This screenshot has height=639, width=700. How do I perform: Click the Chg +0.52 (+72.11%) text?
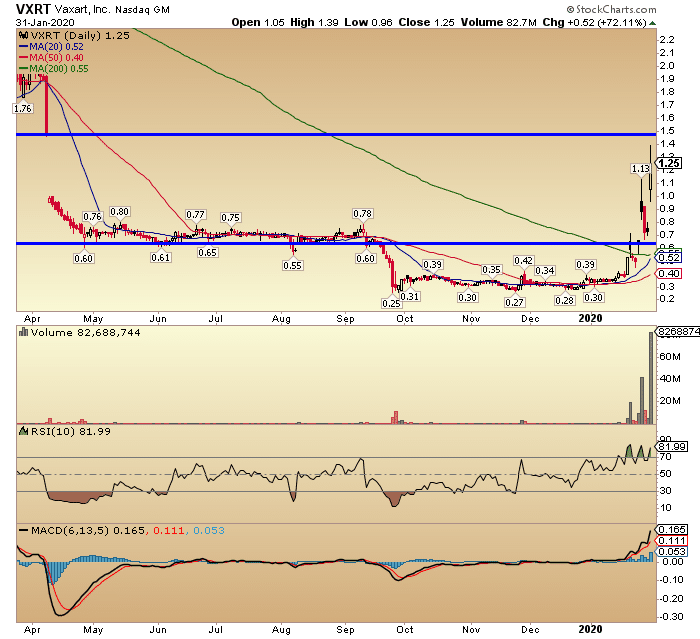(594, 22)
